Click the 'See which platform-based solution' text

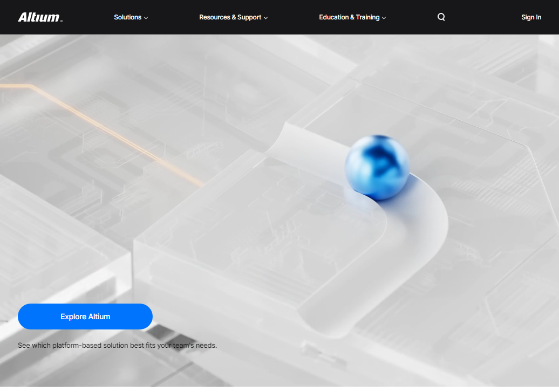click(x=117, y=345)
